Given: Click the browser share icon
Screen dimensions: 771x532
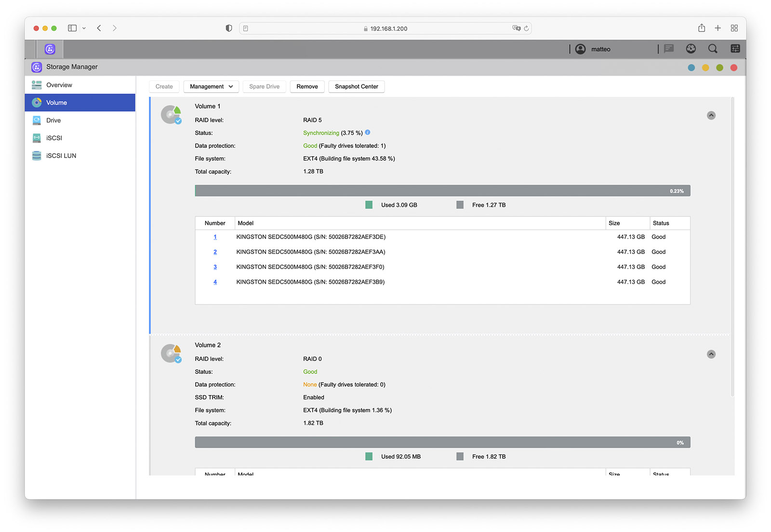Looking at the screenshot, I should point(702,28).
